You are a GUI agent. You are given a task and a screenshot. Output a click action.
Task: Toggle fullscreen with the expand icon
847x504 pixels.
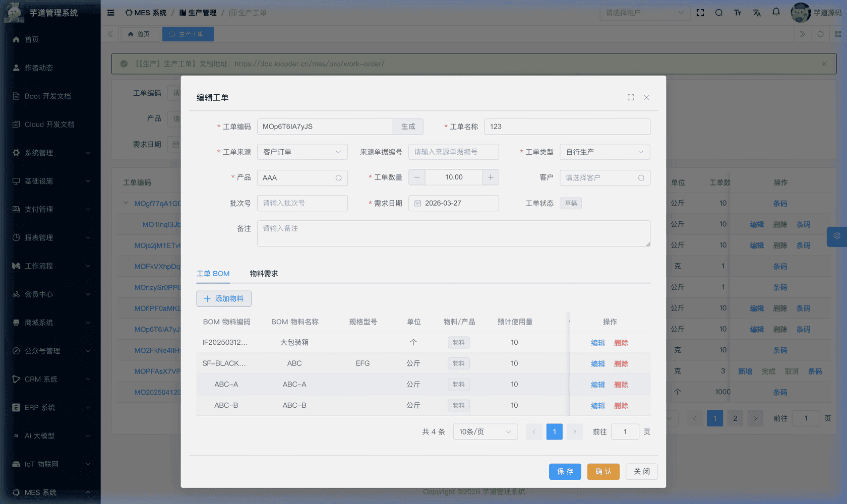click(700, 13)
